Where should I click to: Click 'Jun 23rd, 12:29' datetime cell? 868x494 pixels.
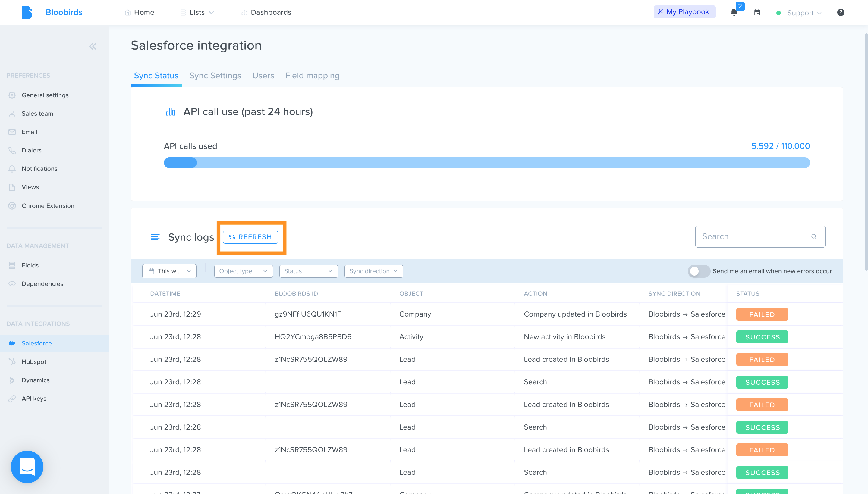tap(175, 314)
